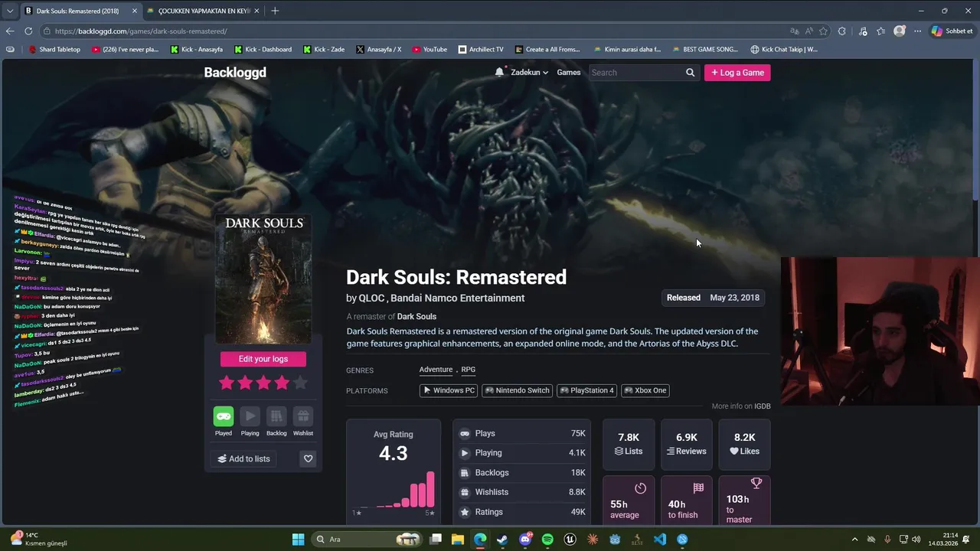The width and height of the screenshot is (980, 551).
Task: Close the Dark Souls Remastered browser tab
Action: (x=135, y=11)
